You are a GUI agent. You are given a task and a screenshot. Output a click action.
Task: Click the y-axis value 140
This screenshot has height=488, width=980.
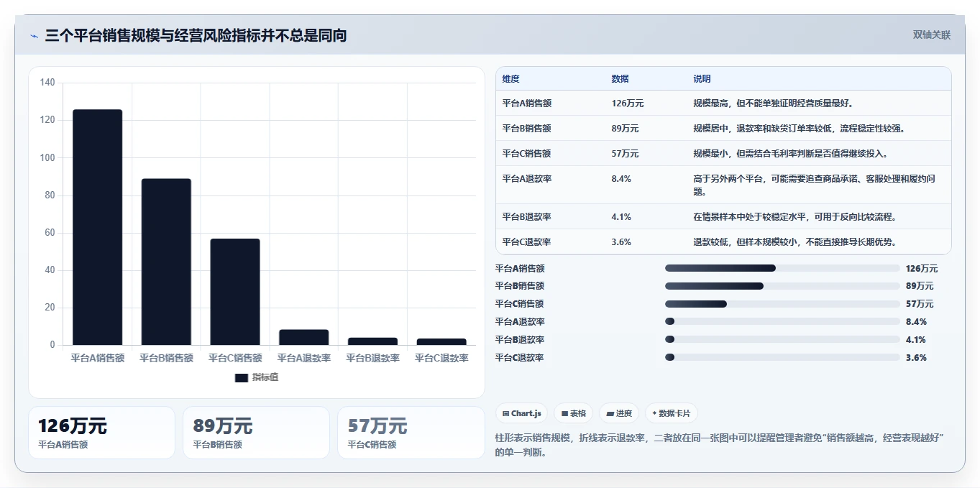47,83
